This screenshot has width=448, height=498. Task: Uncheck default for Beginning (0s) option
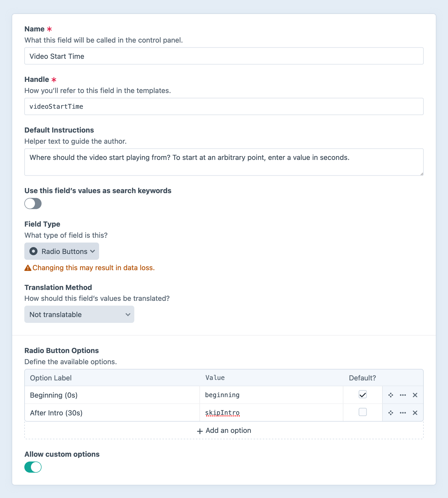[363, 395]
